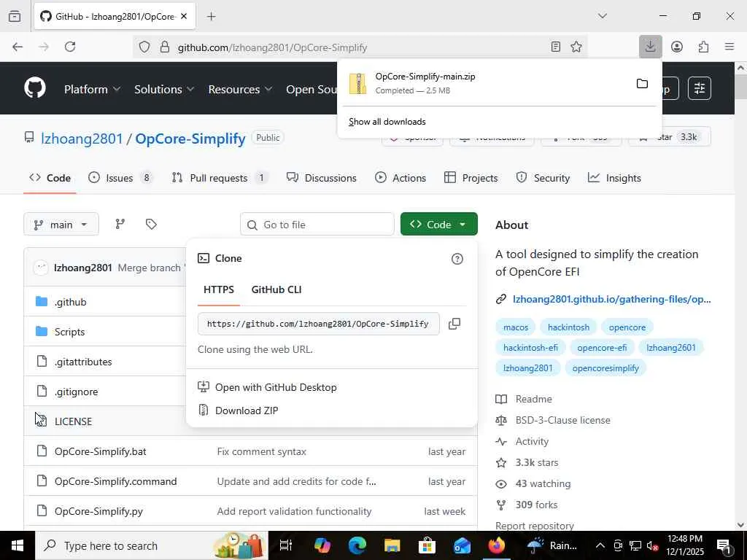Open Microsoft Store from taskbar
The width and height of the screenshot is (747, 560).
tap(427, 545)
